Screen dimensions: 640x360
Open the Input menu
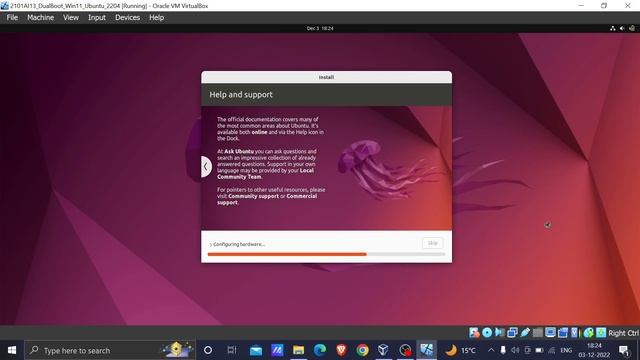click(97, 18)
